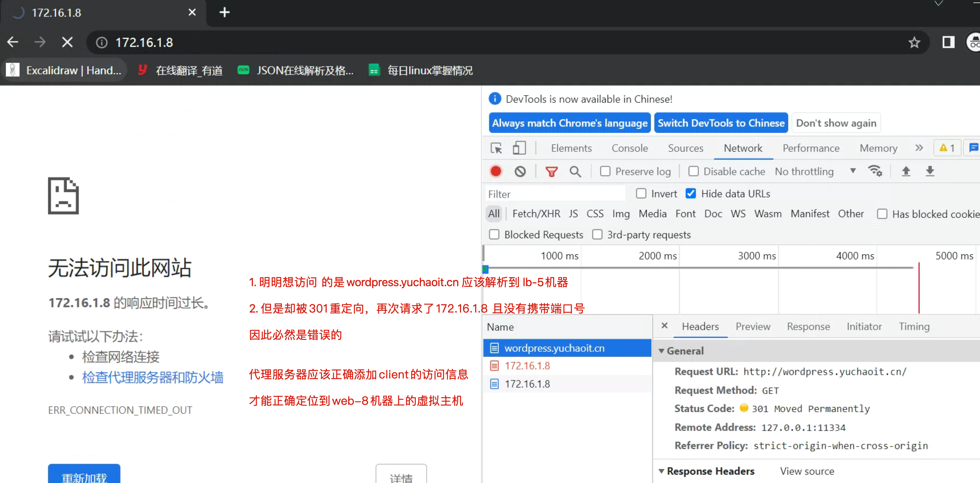Toggle device toolbar icon in DevTools
Viewport: 980px width, 483px height.
point(519,148)
